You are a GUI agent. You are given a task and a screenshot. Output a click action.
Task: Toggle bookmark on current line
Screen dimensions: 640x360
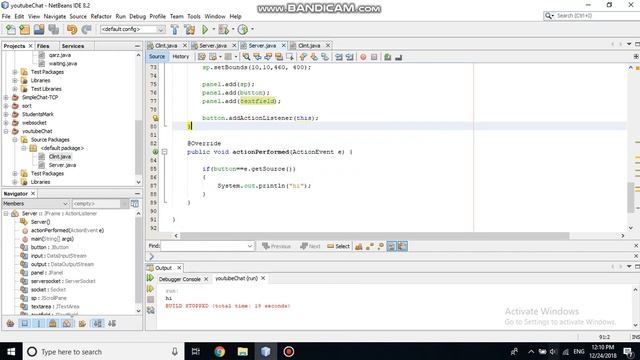pyautogui.click(x=325, y=57)
